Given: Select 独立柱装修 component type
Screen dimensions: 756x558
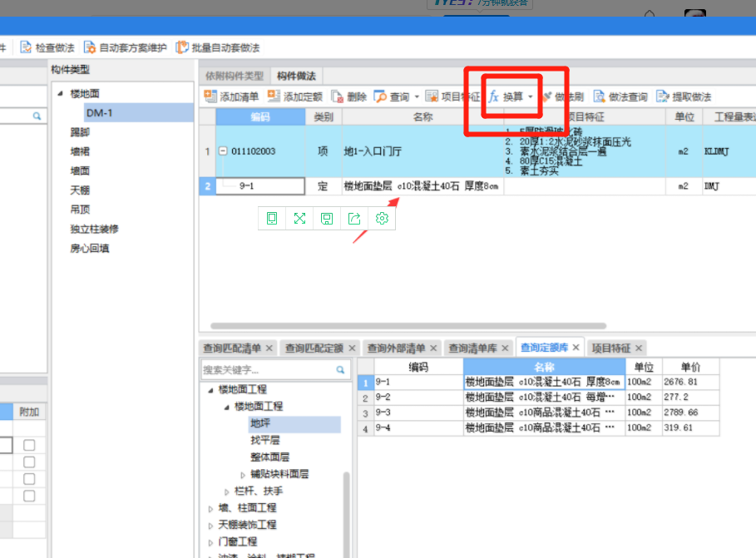Looking at the screenshot, I should pyautogui.click(x=95, y=229).
